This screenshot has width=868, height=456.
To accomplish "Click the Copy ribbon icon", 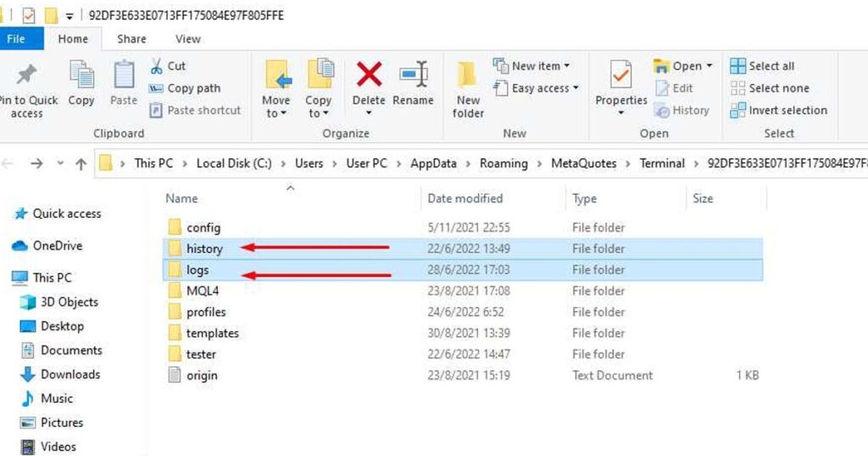I will pos(81,83).
